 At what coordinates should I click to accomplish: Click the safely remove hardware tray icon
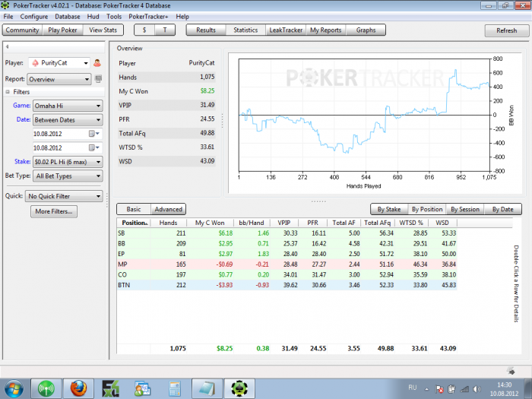451,389
